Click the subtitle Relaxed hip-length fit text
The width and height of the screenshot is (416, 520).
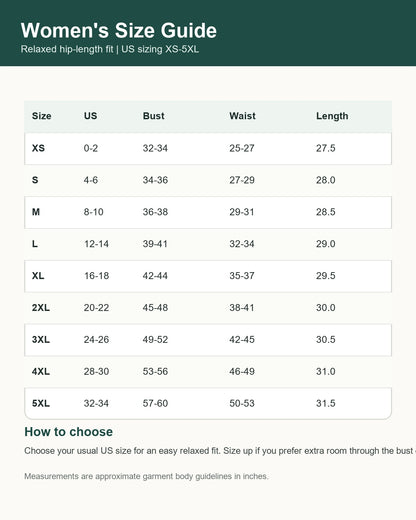67,49
